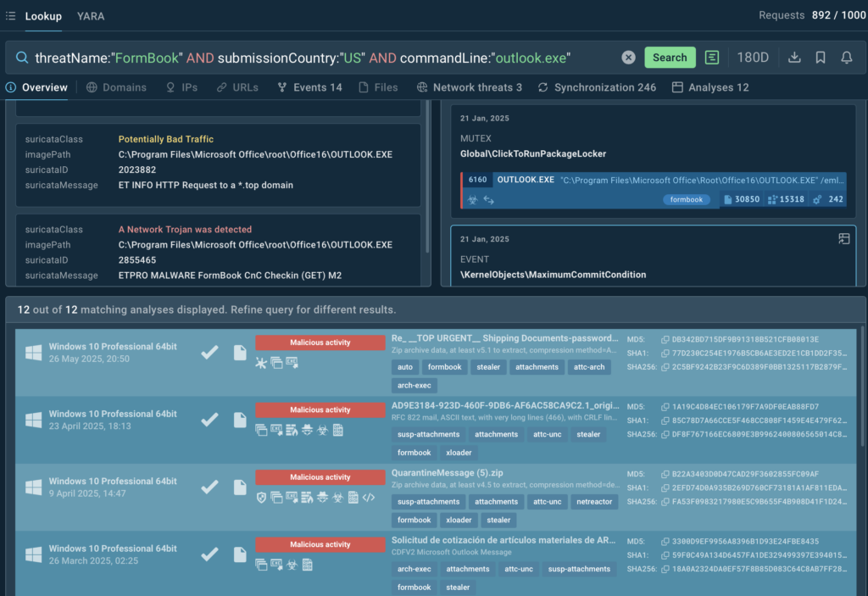868x596 pixels.
Task: Click the netreactor tag
Action: [x=594, y=502]
